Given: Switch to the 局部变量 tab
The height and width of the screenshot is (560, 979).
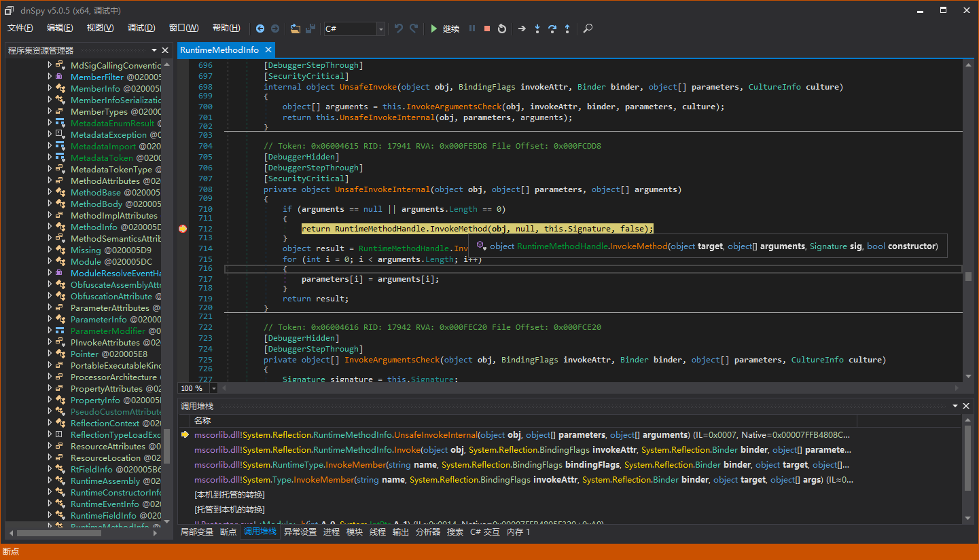Looking at the screenshot, I should click(x=197, y=532).
